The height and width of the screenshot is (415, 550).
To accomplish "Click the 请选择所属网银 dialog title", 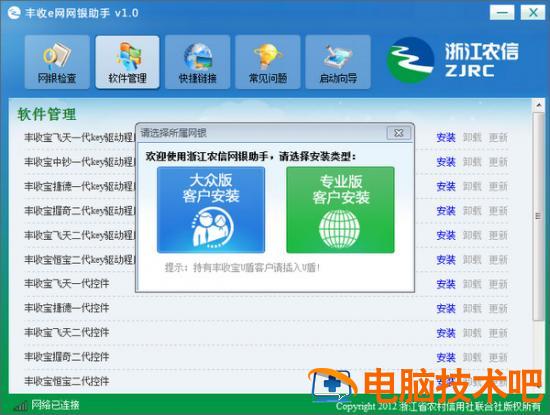I will point(173,133).
